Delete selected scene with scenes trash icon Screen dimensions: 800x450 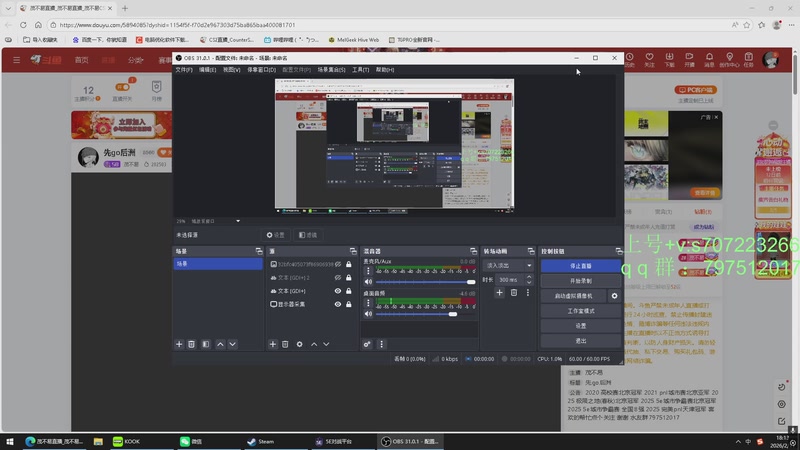click(x=191, y=344)
